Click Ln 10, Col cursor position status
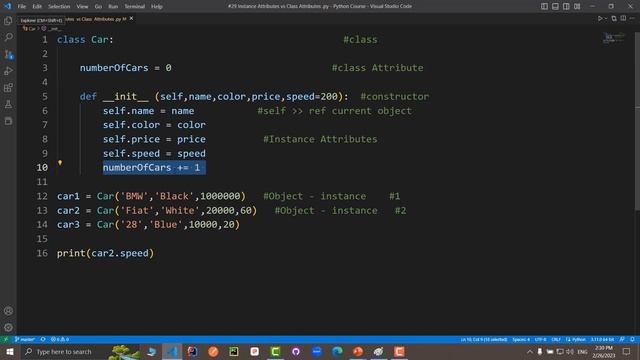Screen dimensions: 640x360 [x=484, y=340]
